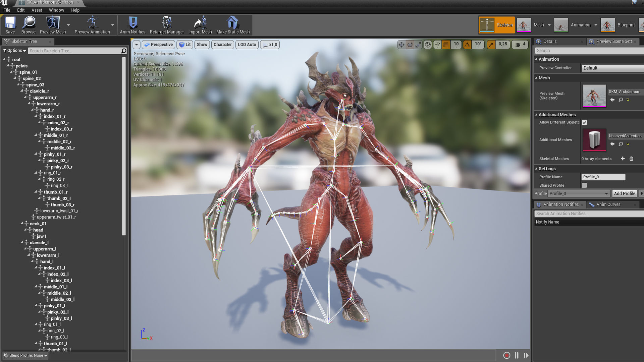Image resolution: width=644 pixels, height=362 pixels.
Task: Toggle grid snapping in viewport toolbar
Action: [x=446, y=45]
